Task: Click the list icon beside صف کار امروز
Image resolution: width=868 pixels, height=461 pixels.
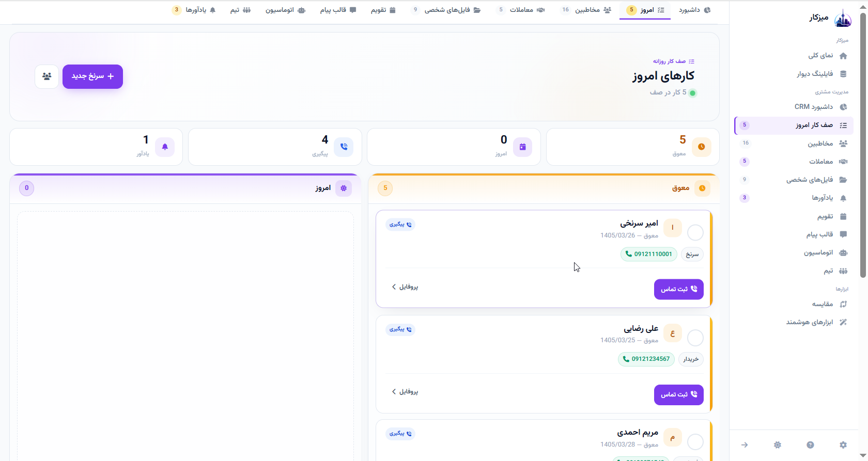Action: 843,125
